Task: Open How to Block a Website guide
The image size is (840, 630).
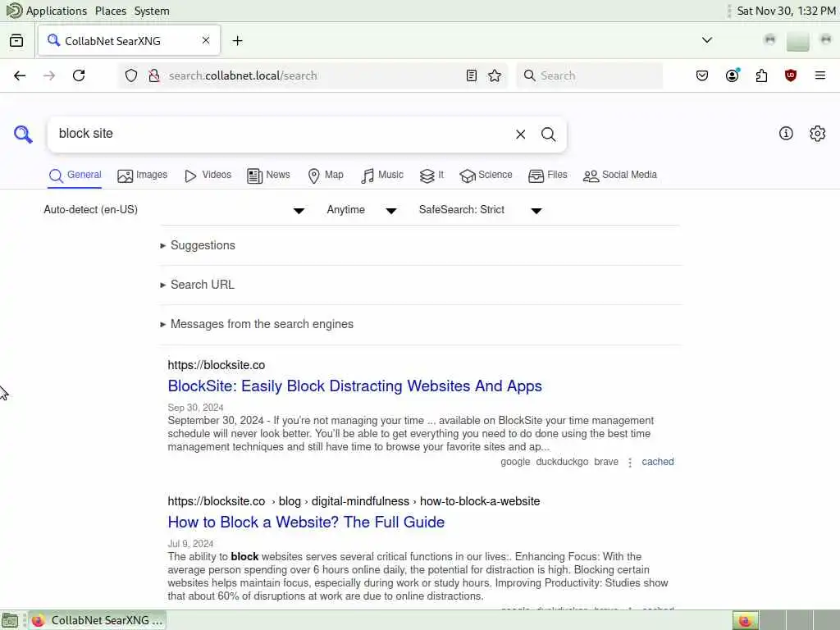Action: [306, 523]
